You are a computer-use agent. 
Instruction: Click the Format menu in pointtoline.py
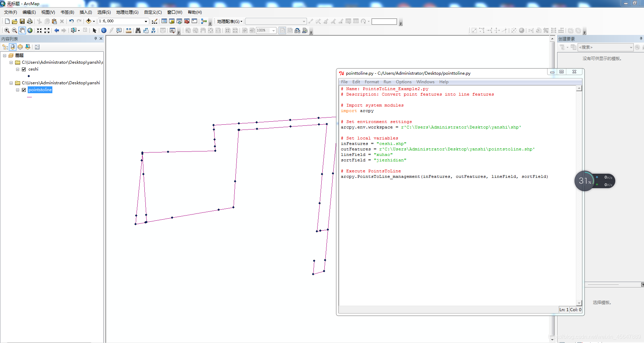tap(372, 82)
